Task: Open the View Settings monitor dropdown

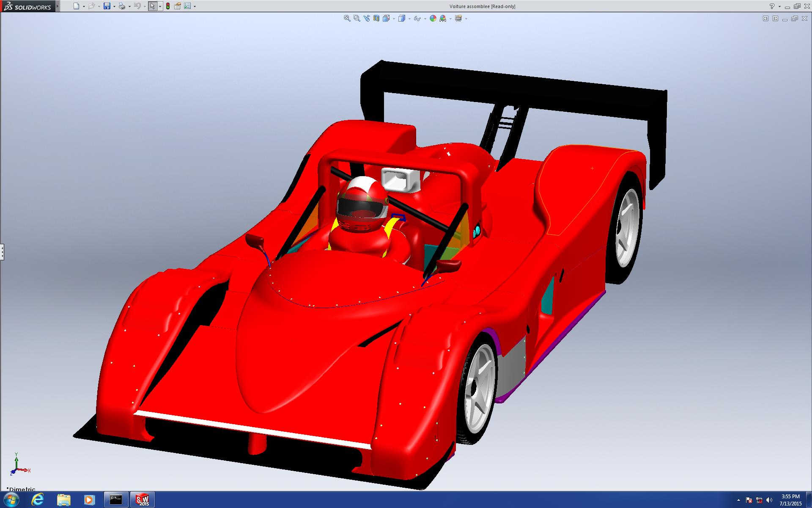Action: coord(466,19)
